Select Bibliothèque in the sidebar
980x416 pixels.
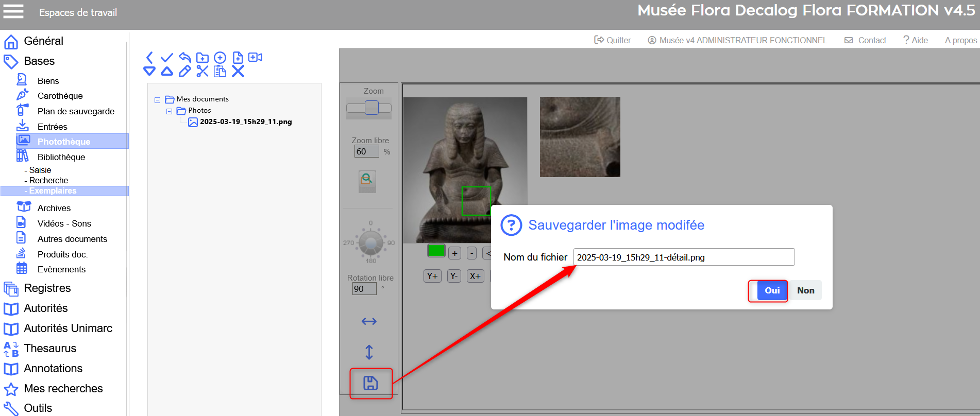[x=61, y=157]
